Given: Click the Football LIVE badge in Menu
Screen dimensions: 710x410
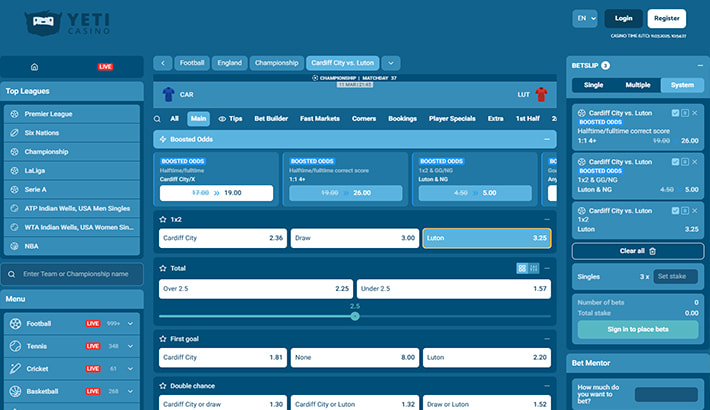Looking at the screenshot, I should pyautogui.click(x=93, y=323).
